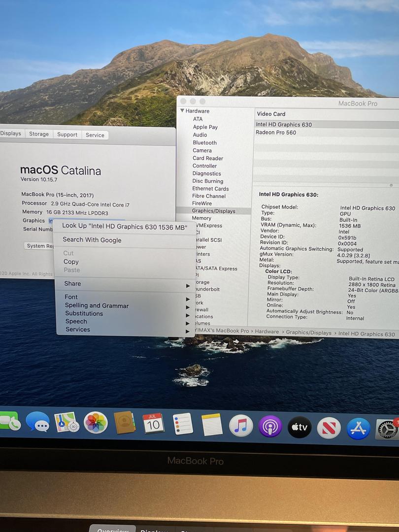Open the Messages app in Dock
The image size is (399, 532).
37,421
